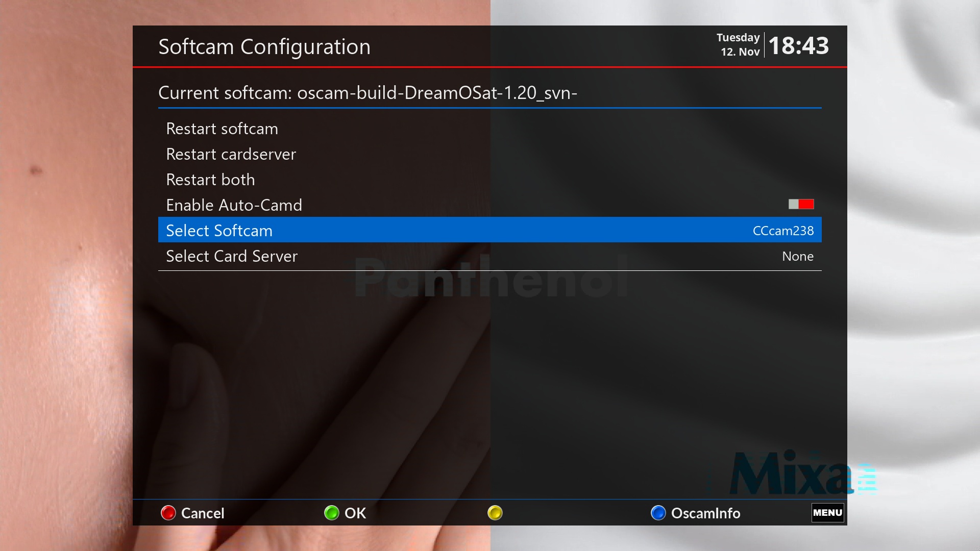
Task: Click the red Cancel button icon
Action: (x=168, y=513)
